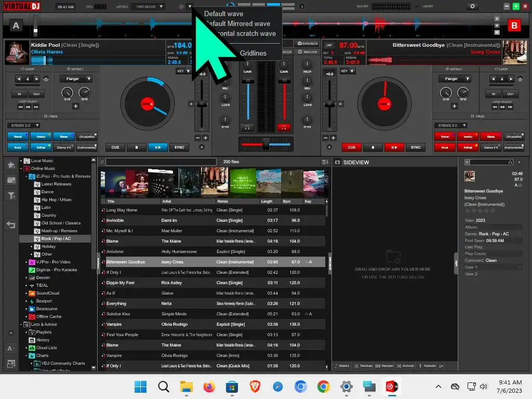The height and width of the screenshot is (399, 532).
Task: Click the back arrow sidebar icon
Action: tap(11, 224)
